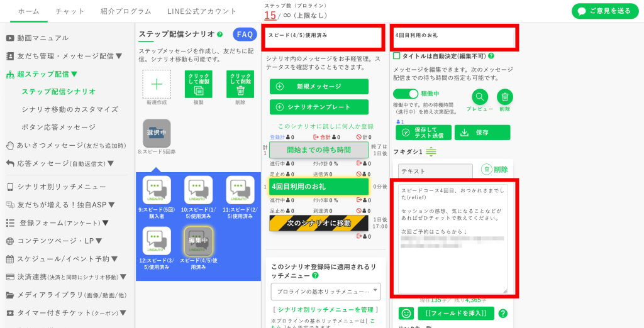Click 保存してテスト送信 button
Screen dimensions: 644x328
423,133
